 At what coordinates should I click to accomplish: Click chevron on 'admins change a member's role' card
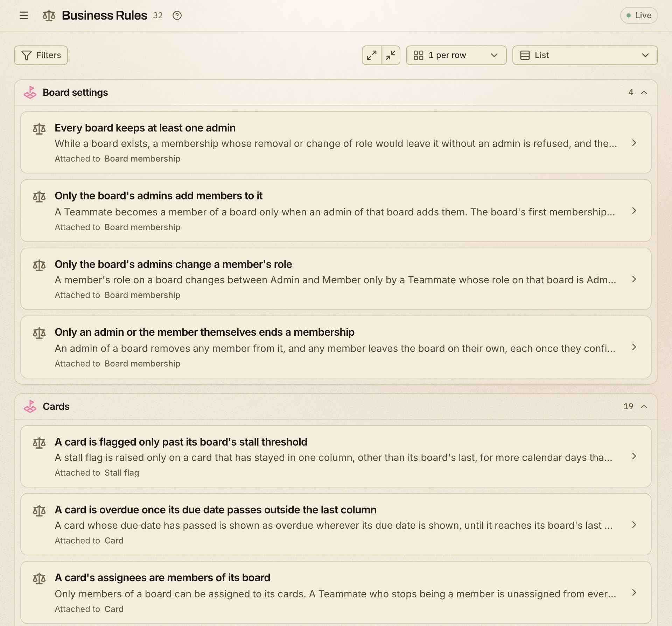[634, 279]
